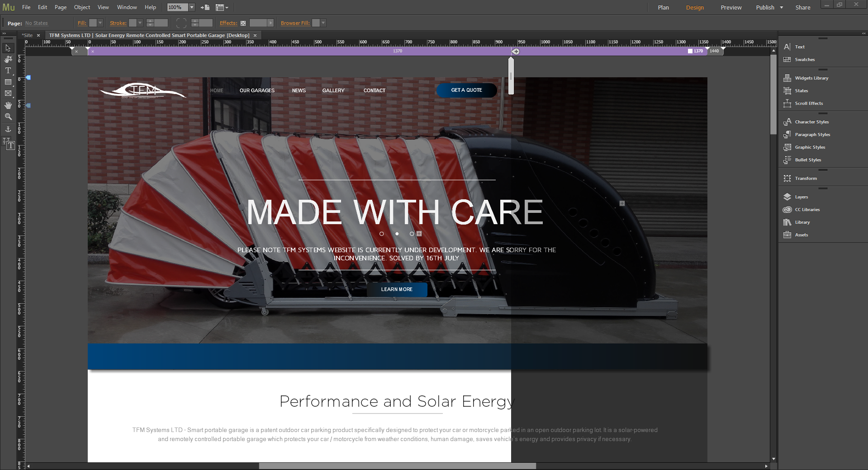Expand the Browser Fill dropdown
The width and height of the screenshot is (868, 470).
tap(323, 23)
